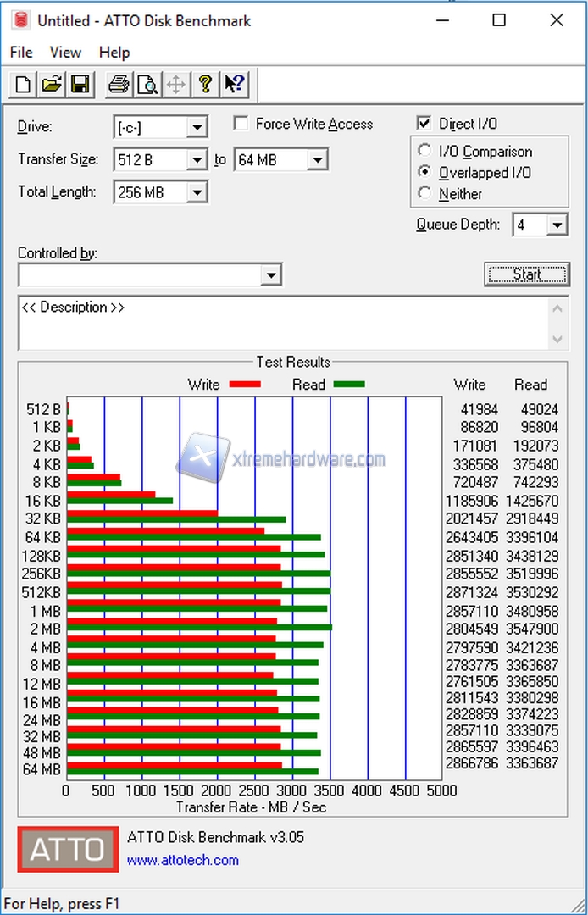The image size is (588, 915).
Task: Select the I/O Comparison radio button
Action: pyautogui.click(x=425, y=152)
